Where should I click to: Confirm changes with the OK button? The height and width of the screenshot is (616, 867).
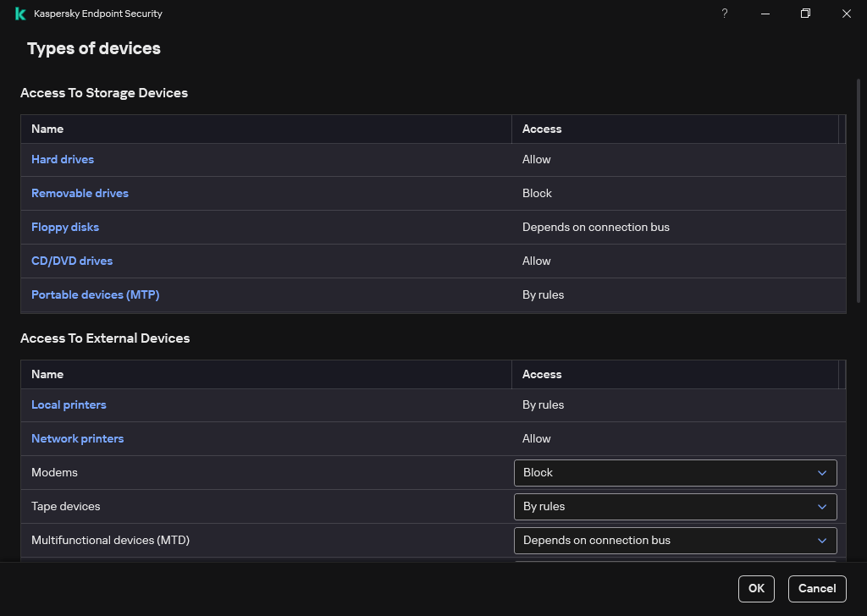[755, 588]
